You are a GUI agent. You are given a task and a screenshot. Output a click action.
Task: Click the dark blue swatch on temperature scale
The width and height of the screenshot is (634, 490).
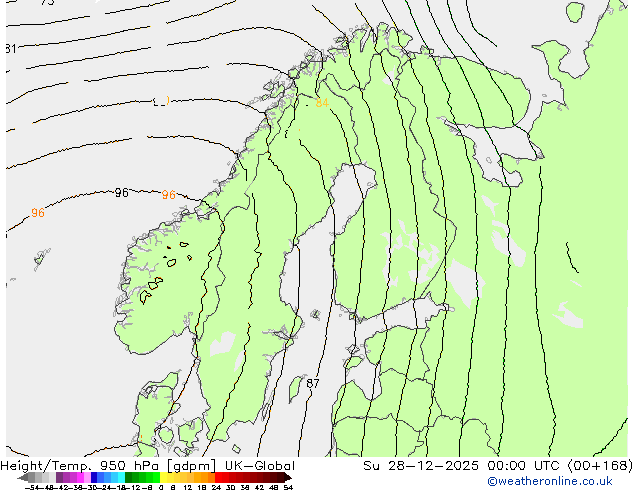click(94, 477)
